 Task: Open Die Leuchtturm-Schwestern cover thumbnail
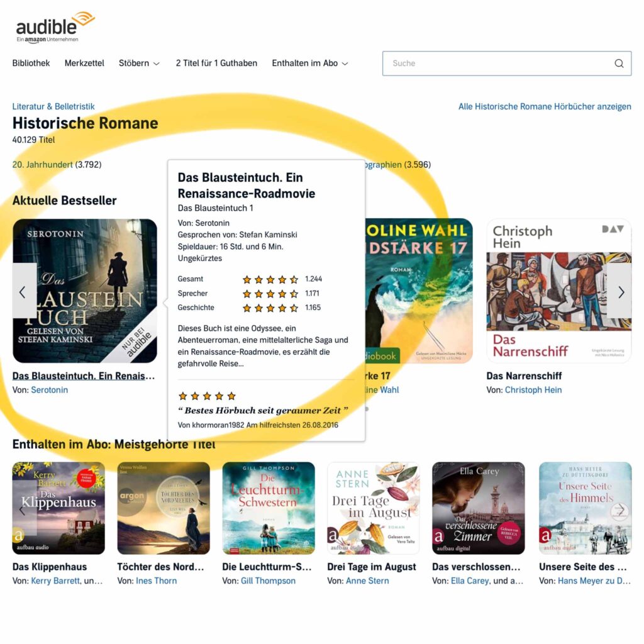[x=269, y=508]
